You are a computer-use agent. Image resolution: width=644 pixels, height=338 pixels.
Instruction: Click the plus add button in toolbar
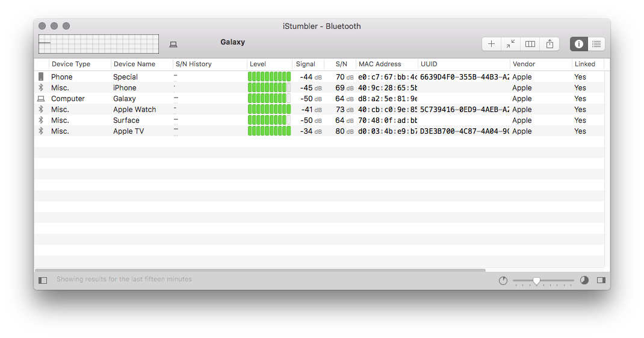click(x=491, y=44)
